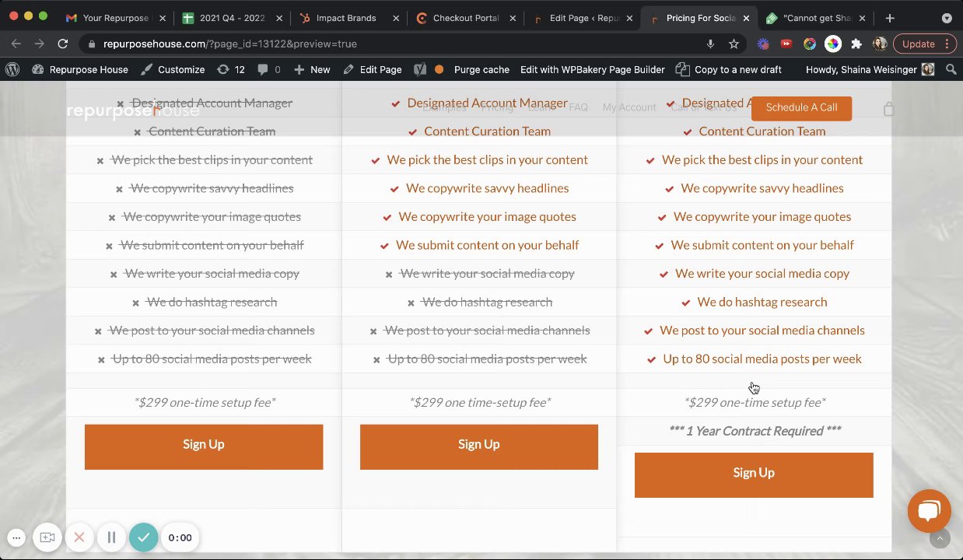963x560 pixels.
Task: Click the first column's "We copywrite savvy headlines"
Action: tap(212, 188)
